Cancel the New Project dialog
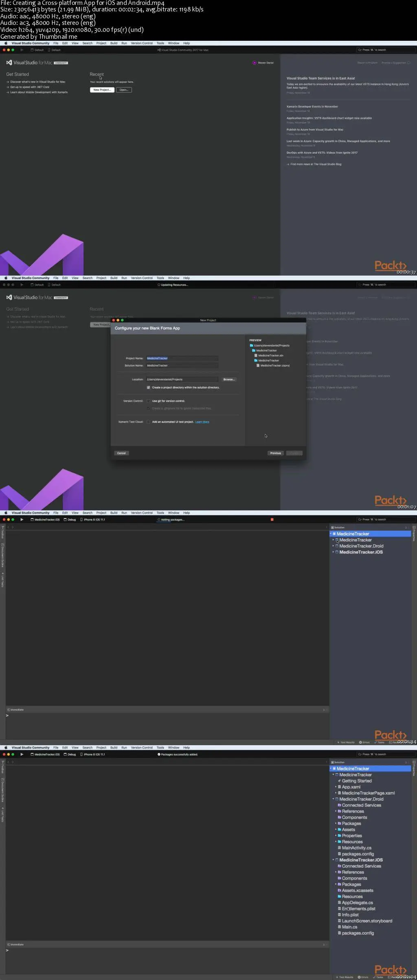Image resolution: width=417 pixels, height=980 pixels. pos(121,453)
